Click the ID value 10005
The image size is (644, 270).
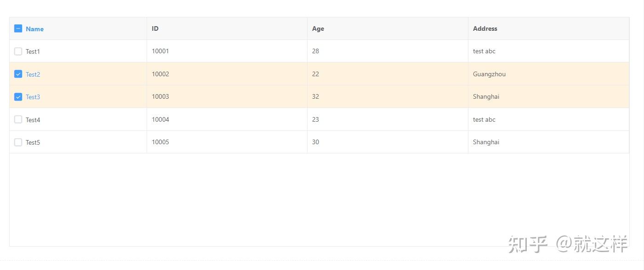coord(160,142)
